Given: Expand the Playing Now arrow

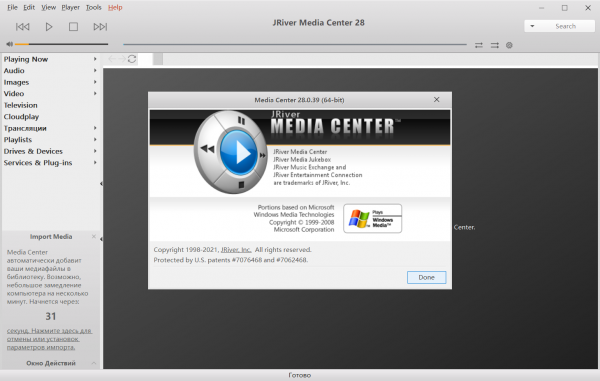Looking at the screenshot, I should tap(95, 59).
